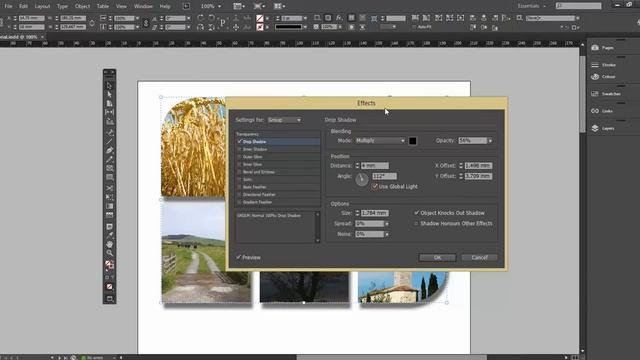Enable the Inner Shadow effect
Image resolution: width=640 pixels, height=360 pixels.
[x=240, y=149]
